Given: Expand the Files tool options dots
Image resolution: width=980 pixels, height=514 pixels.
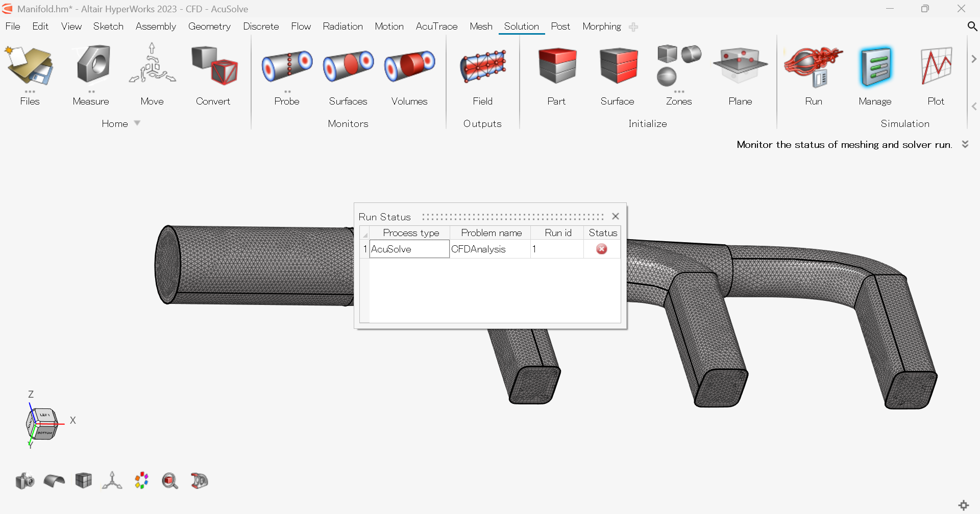Looking at the screenshot, I should (x=30, y=92).
